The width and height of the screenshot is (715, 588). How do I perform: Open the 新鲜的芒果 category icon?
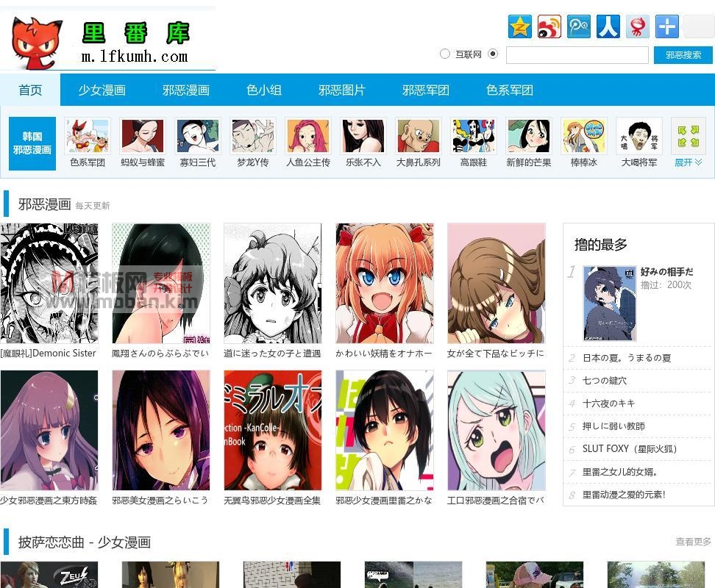pyautogui.click(x=528, y=136)
